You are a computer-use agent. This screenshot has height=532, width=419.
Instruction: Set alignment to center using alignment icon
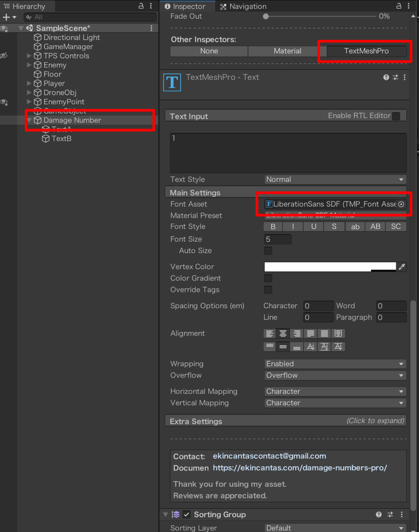[x=283, y=333]
